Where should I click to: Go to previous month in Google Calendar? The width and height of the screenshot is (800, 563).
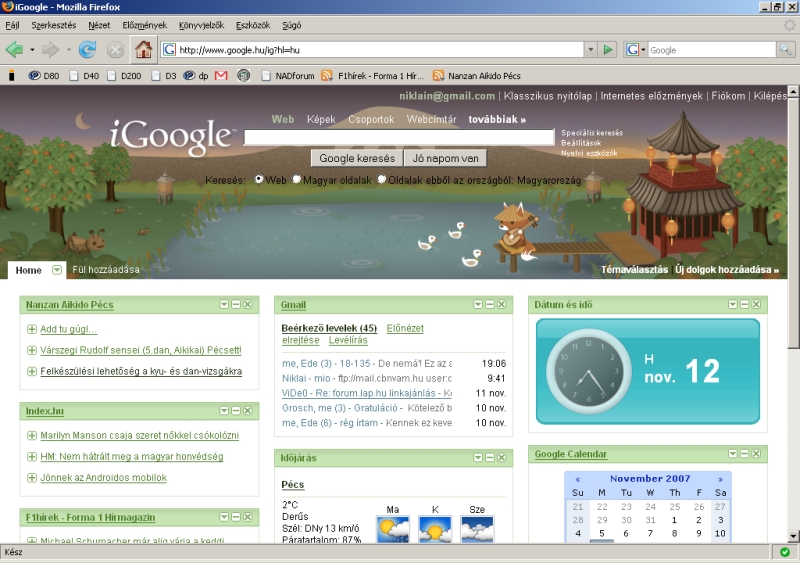578,479
